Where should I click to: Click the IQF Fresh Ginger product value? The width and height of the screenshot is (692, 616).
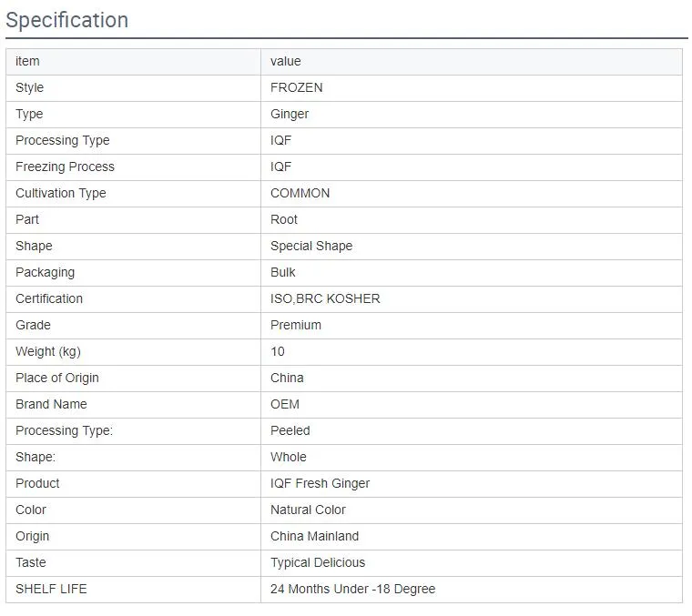tap(320, 483)
